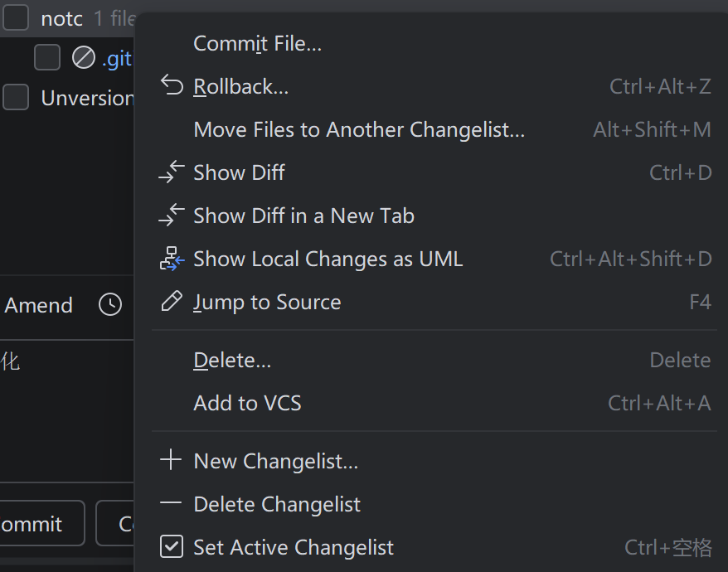Select Commit File menu entry
The height and width of the screenshot is (572, 728).
click(257, 43)
